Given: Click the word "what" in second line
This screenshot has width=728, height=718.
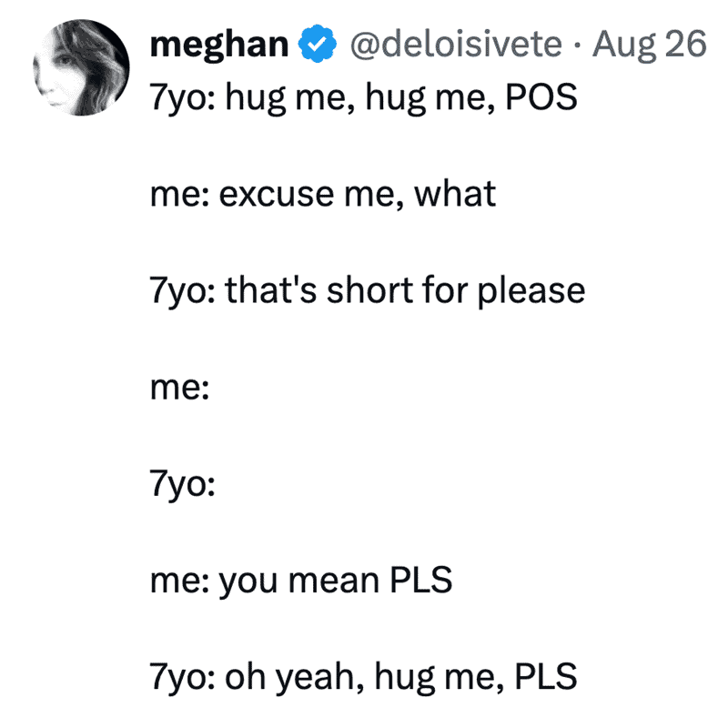Looking at the screenshot, I should pyautogui.click(x=454, y=194).
